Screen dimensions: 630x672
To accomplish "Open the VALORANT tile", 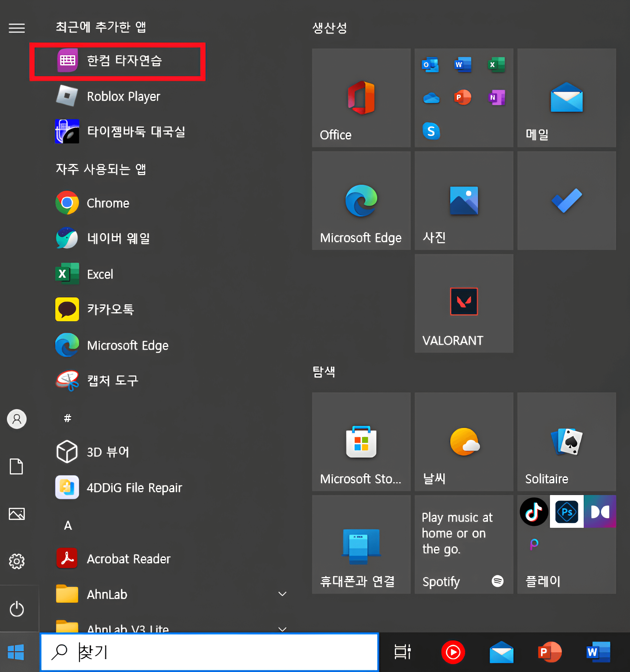I will 463,303.
